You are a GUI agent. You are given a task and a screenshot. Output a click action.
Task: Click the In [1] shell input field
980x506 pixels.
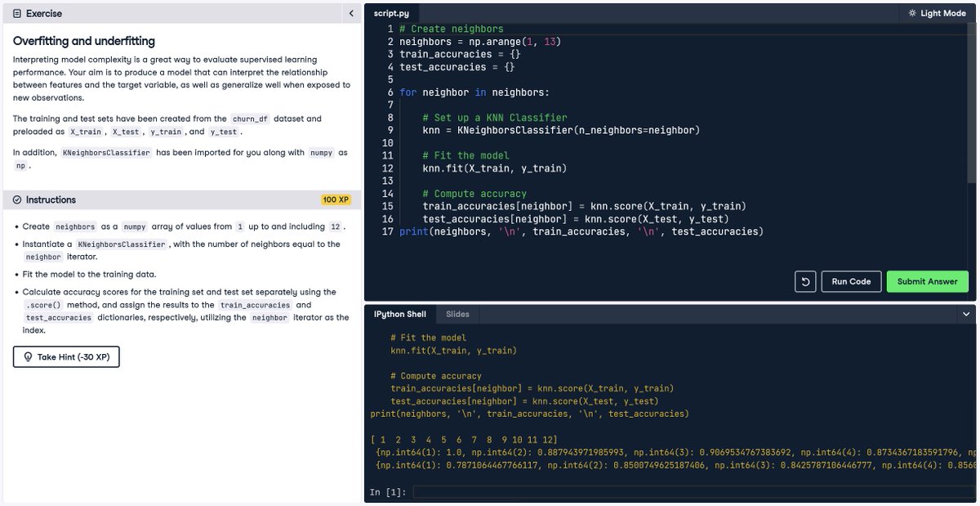coord(693,492)
